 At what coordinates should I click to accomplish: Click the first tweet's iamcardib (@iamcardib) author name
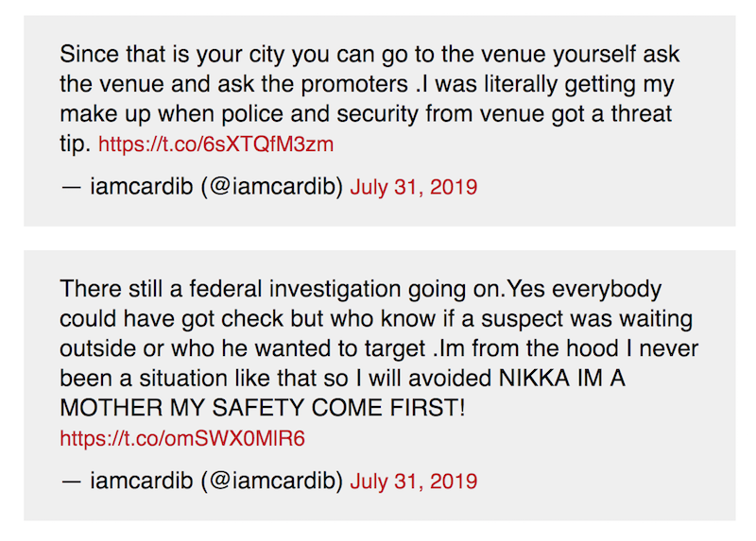(215, 187)
